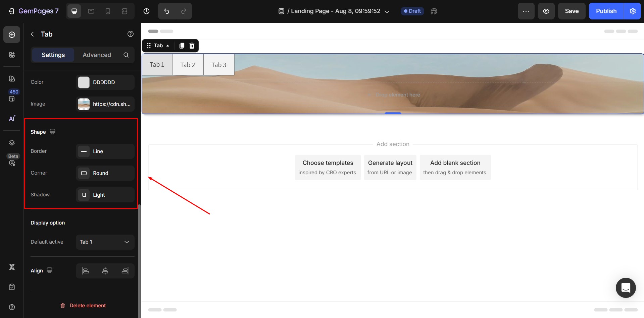Open the AI assistant in sidebar

pyautogui.click(x=12, y=119)
